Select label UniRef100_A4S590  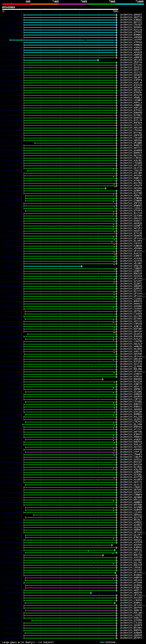(x=131, y=545)
